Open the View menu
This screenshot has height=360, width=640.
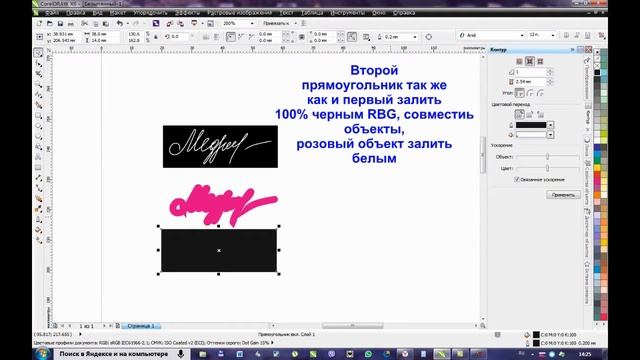coord(98,13)
